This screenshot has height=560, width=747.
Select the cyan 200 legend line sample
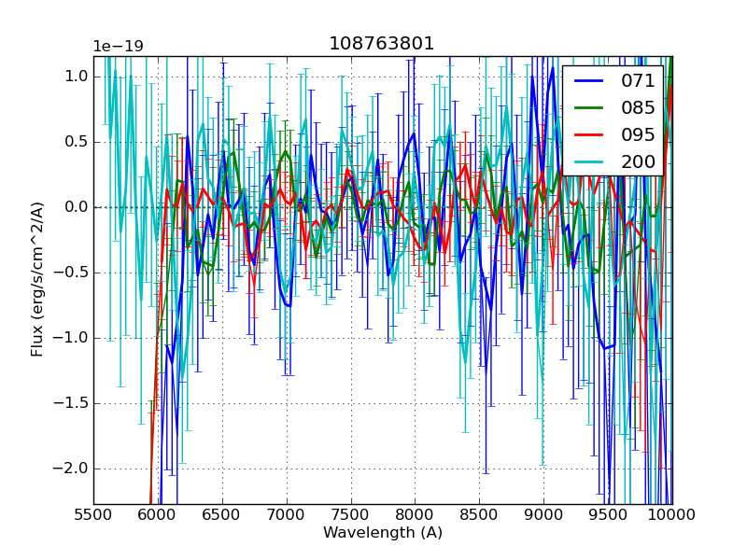589,161
